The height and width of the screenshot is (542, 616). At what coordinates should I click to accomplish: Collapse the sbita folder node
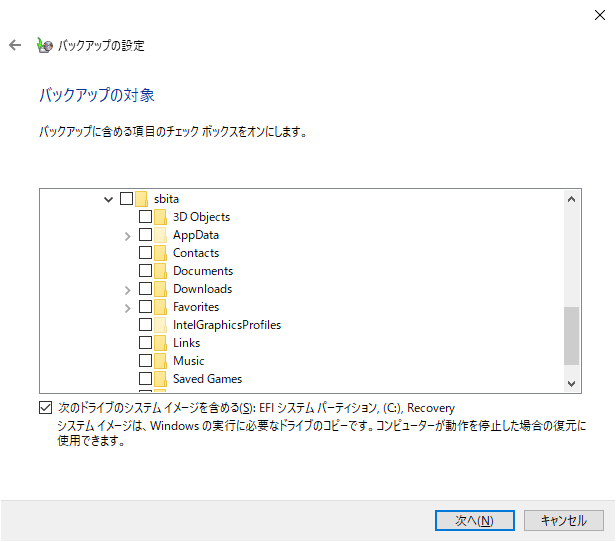[108, 200]
